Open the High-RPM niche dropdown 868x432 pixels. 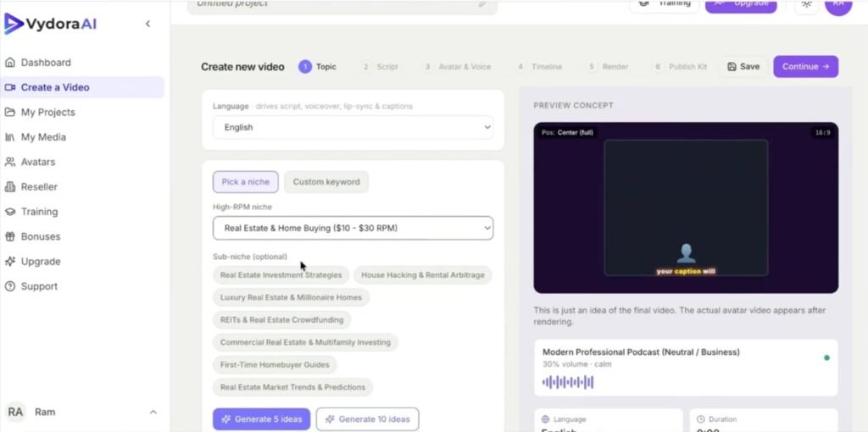pyautogui.click(x=353, y=228)
